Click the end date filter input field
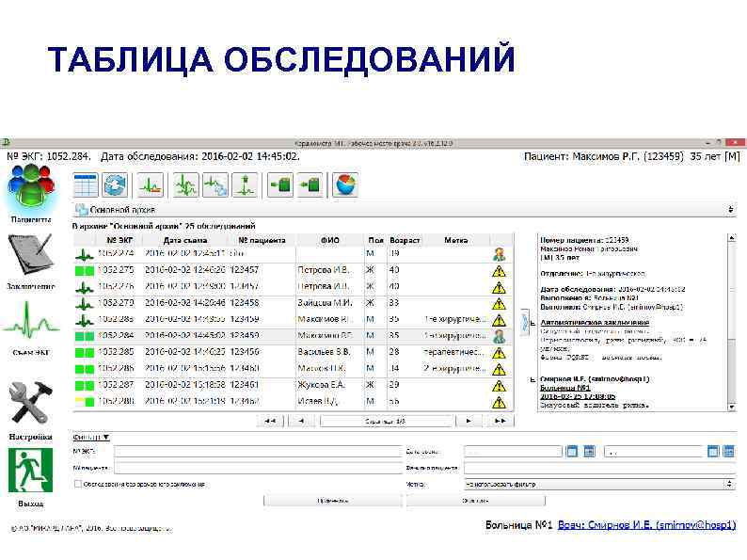This screenshot has height=560, width=747. [654, 452]
